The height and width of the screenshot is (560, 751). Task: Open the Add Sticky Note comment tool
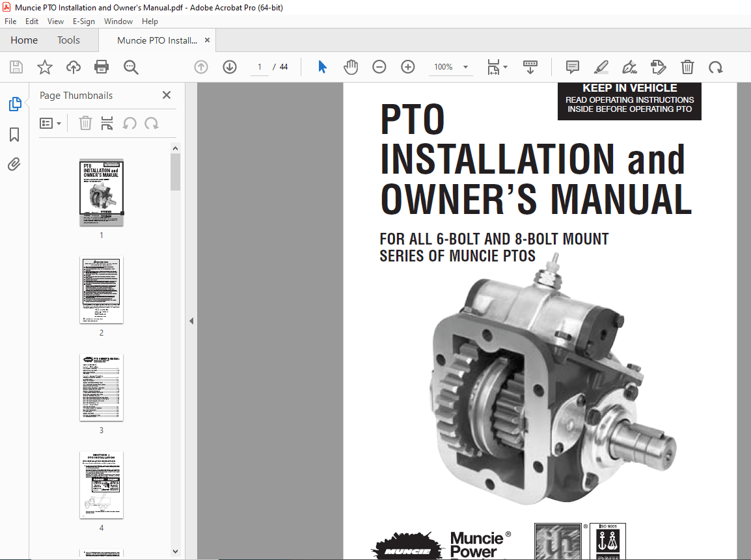pos(572,67)
